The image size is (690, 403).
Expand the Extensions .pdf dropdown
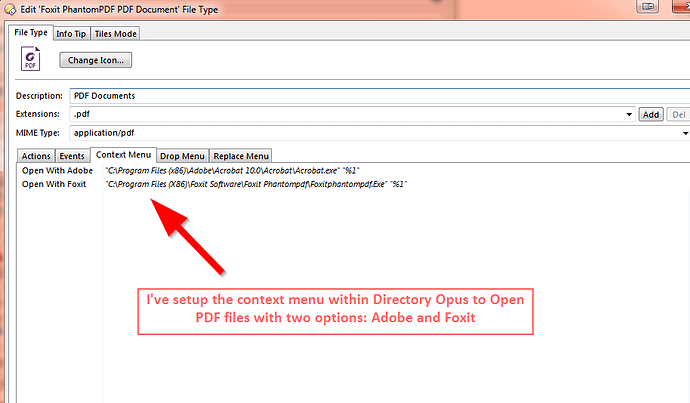point(629,114)
